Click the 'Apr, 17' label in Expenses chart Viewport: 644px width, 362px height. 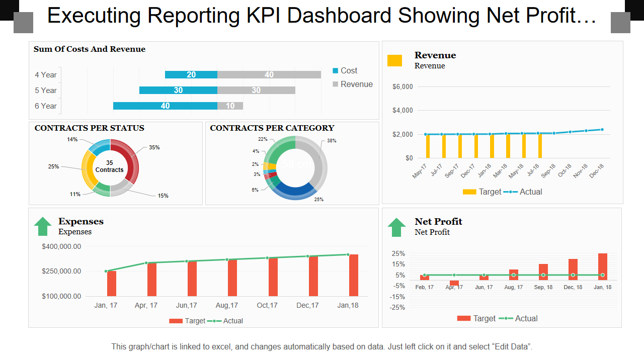pos(146,305)
